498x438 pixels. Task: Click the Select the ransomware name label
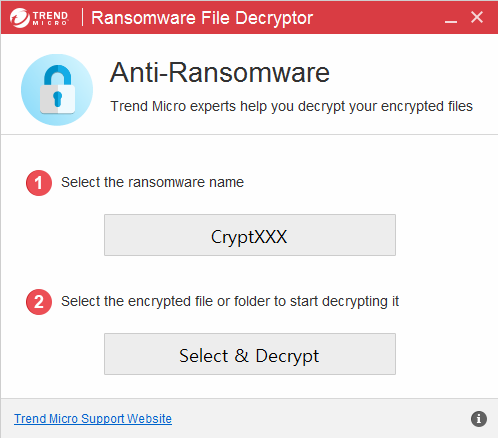click(x=152, y=182)
